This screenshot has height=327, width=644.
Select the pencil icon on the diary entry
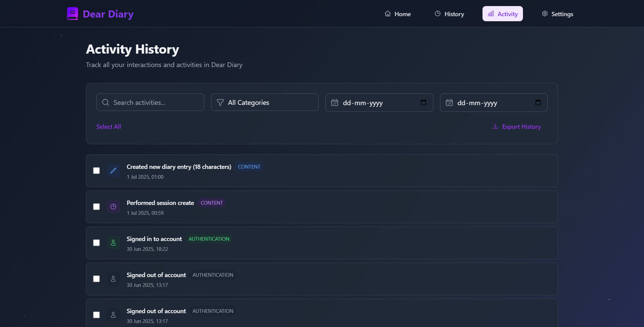[113, 171]
